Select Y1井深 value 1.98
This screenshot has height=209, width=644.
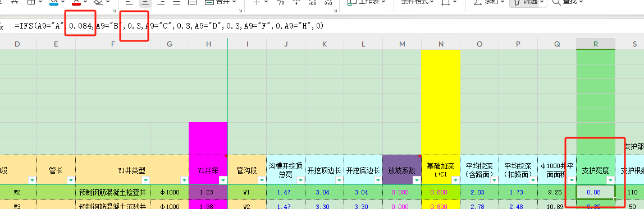[x=208, y=205]
